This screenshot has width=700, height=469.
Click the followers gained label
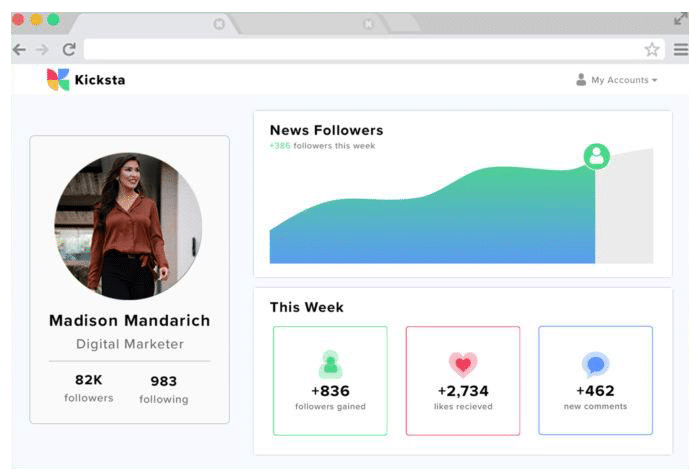[x=330, y=407]
